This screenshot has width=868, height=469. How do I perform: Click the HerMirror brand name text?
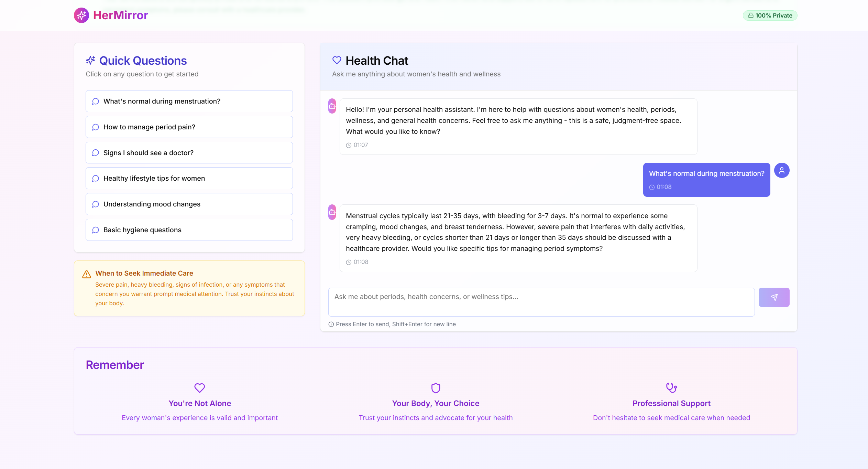click(120, 15)
